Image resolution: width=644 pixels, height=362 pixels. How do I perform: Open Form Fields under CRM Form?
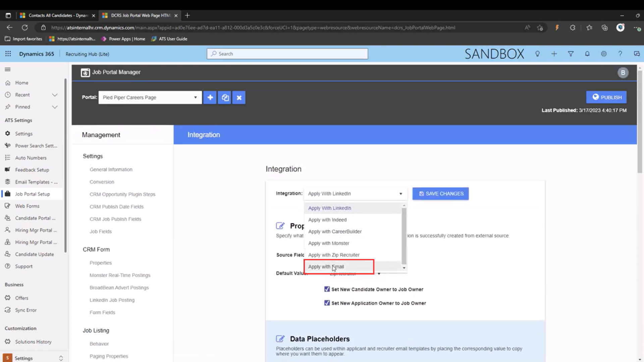tap(102, 312)
